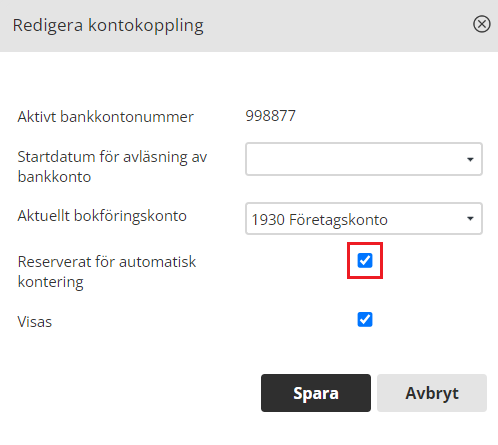The height and width of the screenshot is (445, 498).
Task: Click the Reserverat för automatisk kontering label
Action: pos(107,272)
